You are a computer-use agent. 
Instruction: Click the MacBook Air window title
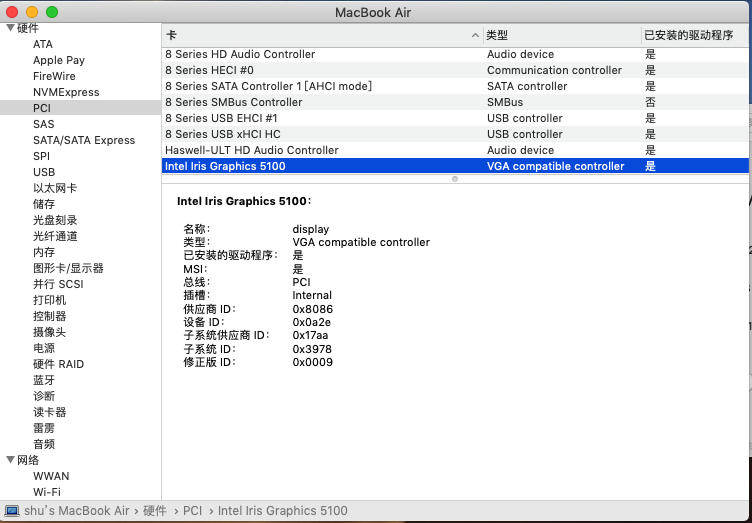(373, 12)
